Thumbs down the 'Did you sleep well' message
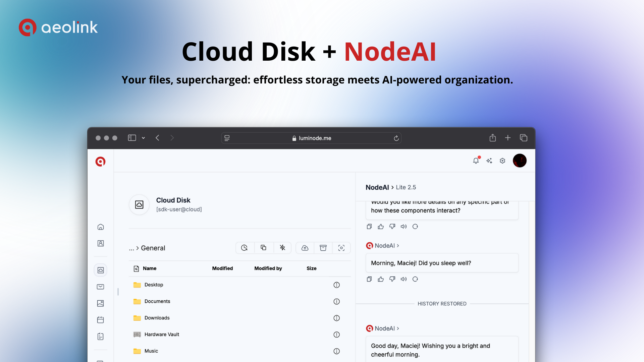This screenshot has width=644, height=362. pos(392,279)
